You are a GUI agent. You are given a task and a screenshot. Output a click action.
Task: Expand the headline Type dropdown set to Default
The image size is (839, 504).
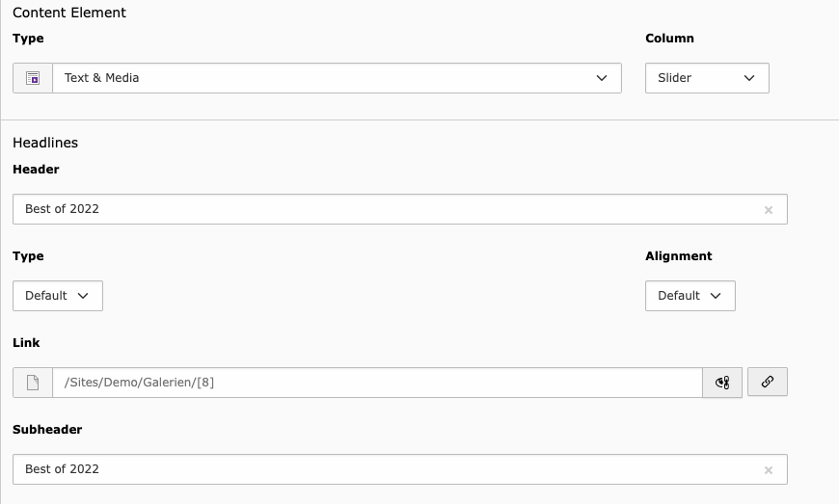click(x=58, y=296)
